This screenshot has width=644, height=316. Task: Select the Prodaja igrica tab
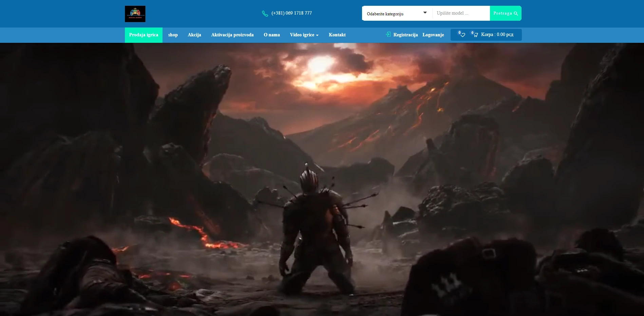144,35
